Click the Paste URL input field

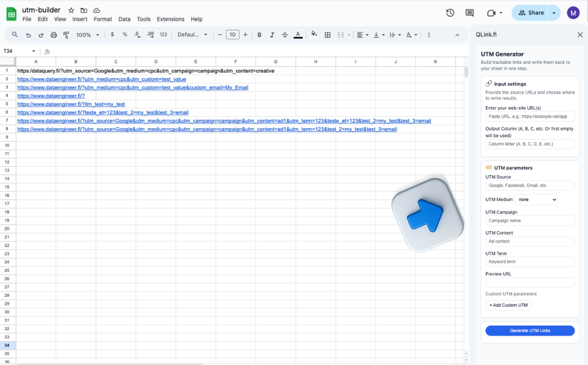(x=529, y=116)
